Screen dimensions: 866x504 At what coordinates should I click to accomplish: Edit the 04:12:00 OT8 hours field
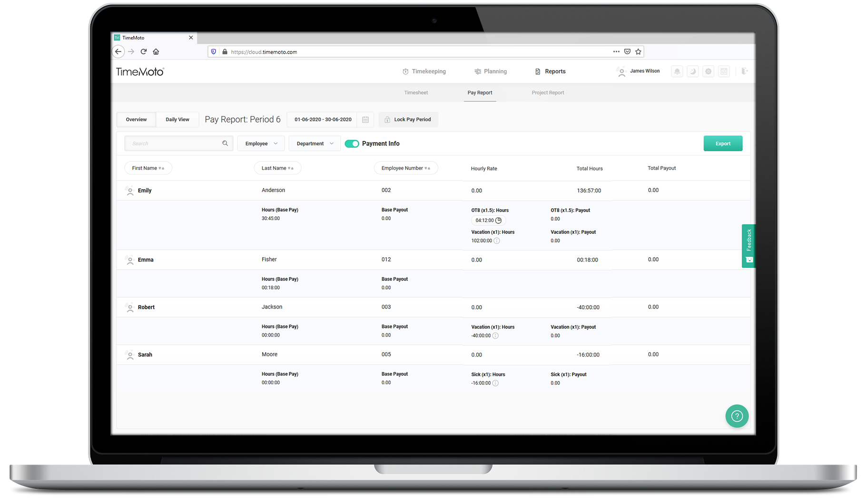point(488,220)
